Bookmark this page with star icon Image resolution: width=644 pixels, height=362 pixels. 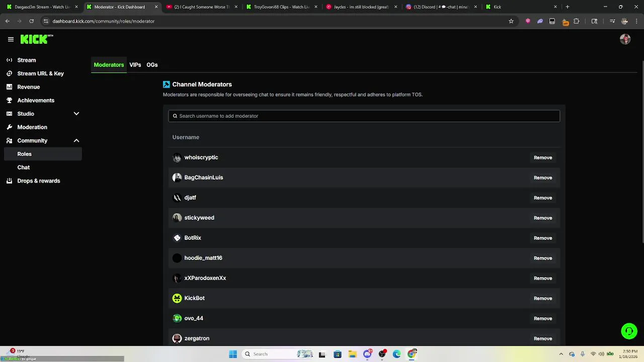point(511,21)
